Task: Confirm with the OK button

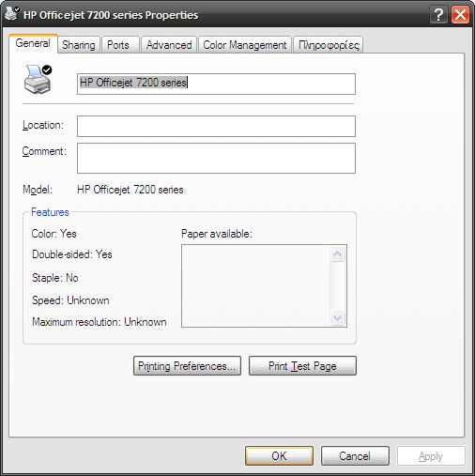Action: click(x=279, y=455)
